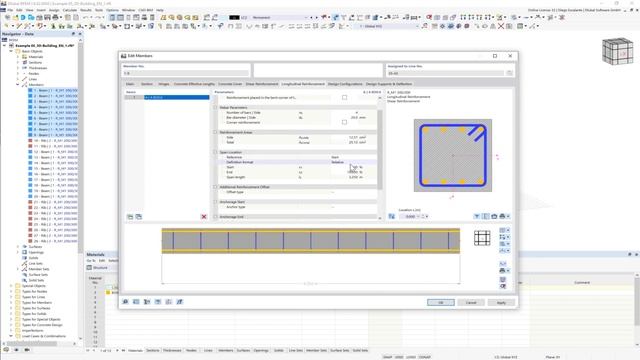This screenshot has width=640, height=360.
Task: Expand Types for Nodes folder
Action: tap(11, 291)
